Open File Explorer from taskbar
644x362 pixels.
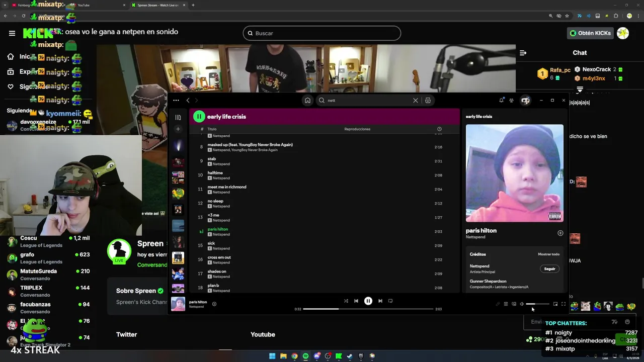(x=283, y=356)
